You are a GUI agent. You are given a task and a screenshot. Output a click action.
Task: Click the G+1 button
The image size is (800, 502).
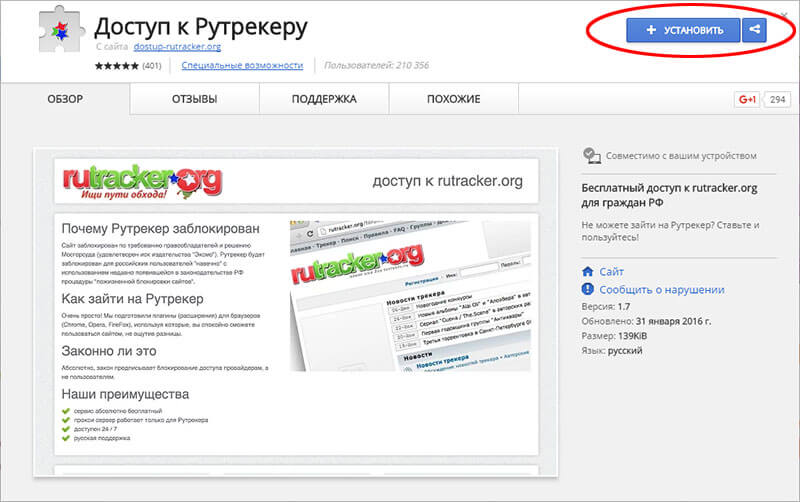pos(747,99)
